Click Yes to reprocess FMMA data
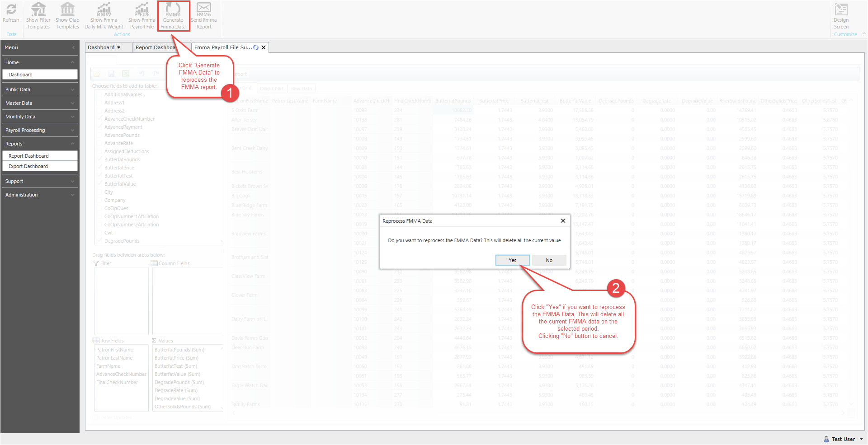The image size is (868, 445). [512, 260]
